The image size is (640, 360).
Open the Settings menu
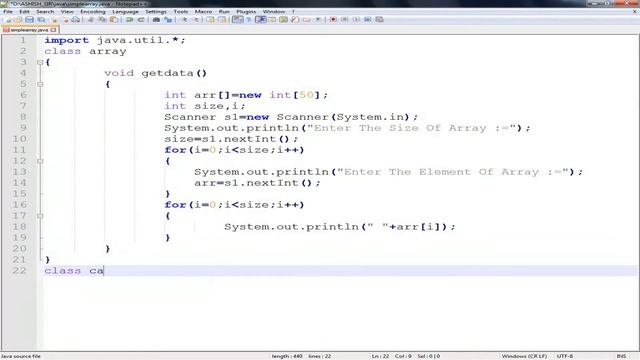click(x=156, y=11)
